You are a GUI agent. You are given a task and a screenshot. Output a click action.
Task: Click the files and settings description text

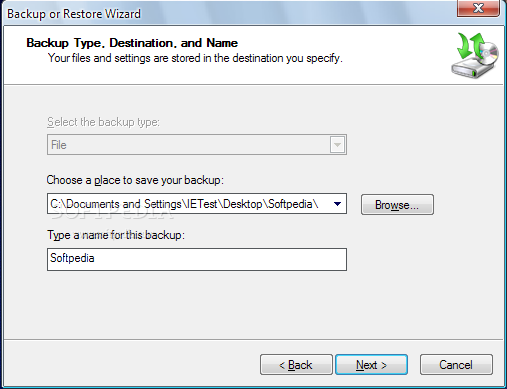point(195,58)
